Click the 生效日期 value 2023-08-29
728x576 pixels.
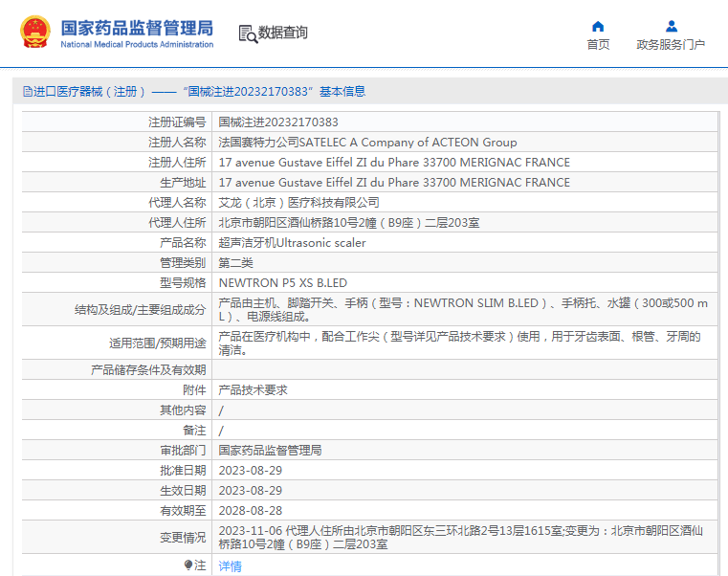click(251, 490)
